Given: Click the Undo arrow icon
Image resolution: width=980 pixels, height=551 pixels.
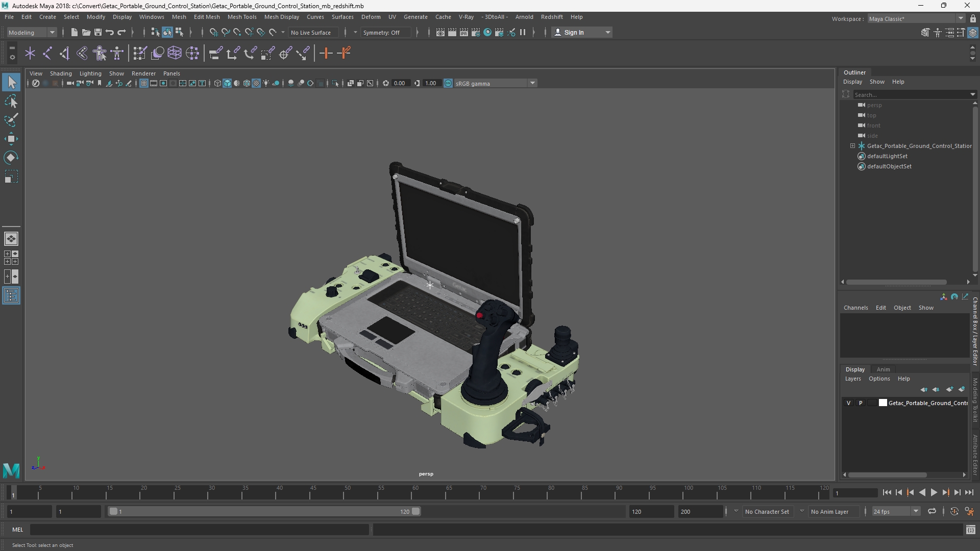Looking at the screenshot, I should 109,32.
